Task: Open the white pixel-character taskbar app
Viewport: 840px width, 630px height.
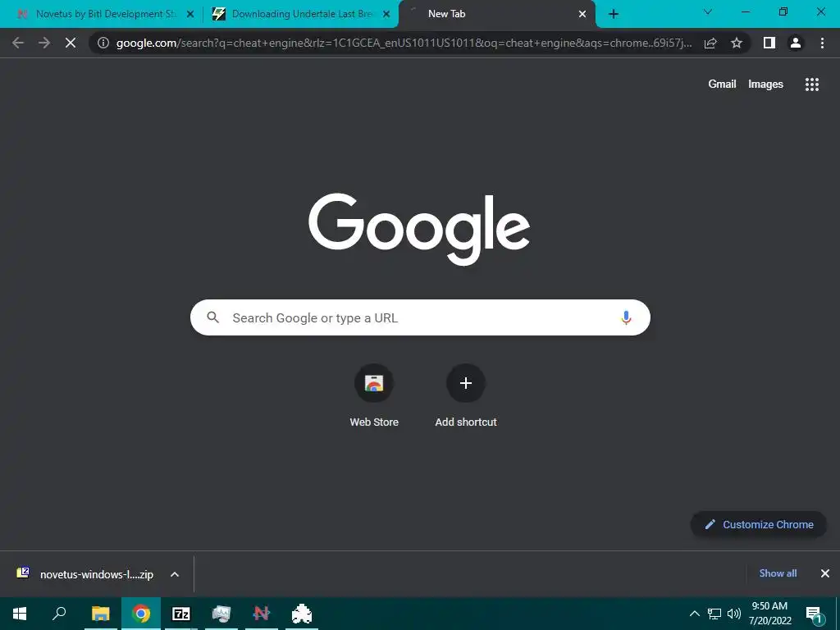Action: coord(302,614)
